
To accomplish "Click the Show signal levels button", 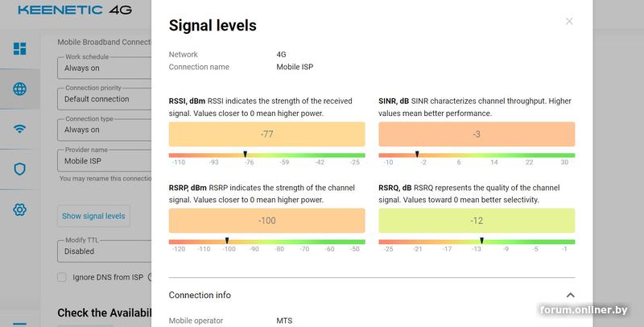I will [93, 216].
